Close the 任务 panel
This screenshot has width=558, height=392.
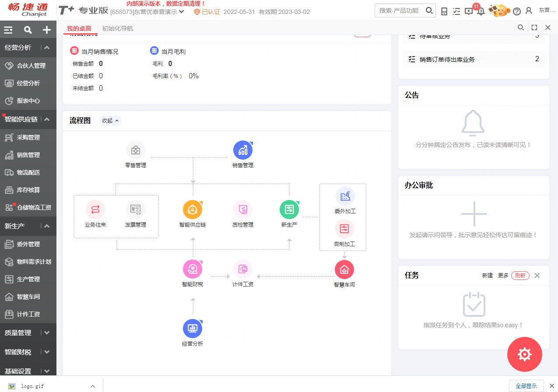[537, 276]
